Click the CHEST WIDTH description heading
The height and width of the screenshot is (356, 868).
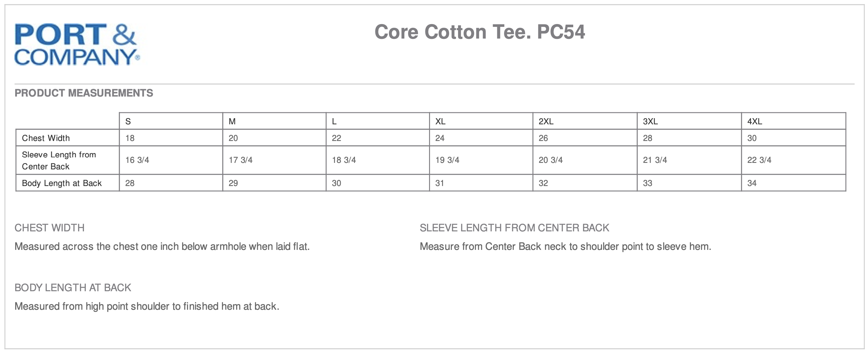pyautogui.click(x=49, y=228)
